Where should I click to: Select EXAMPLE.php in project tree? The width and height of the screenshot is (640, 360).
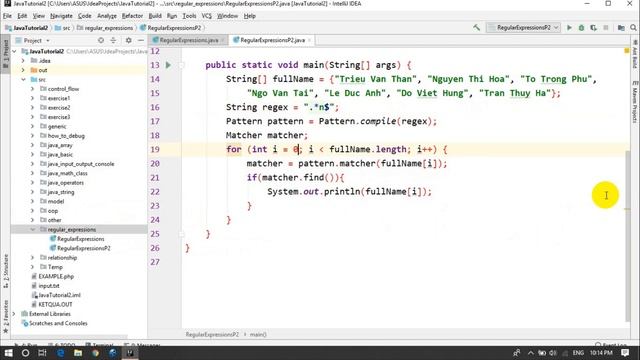tap(56, 277)
